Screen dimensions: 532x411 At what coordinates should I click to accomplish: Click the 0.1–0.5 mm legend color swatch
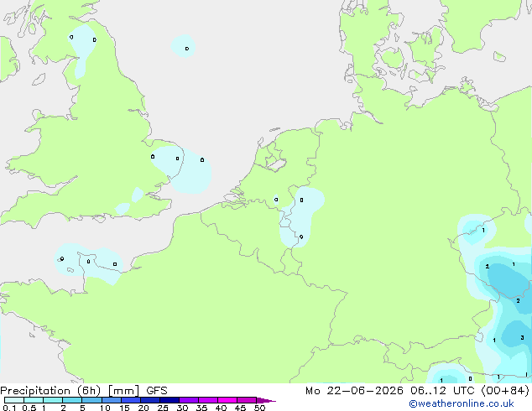coord(14,400)
